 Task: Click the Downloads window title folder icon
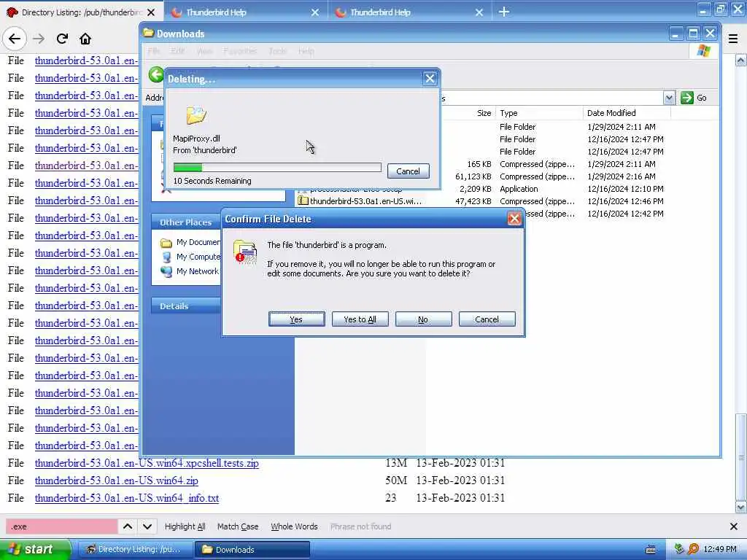click(149, 33)
